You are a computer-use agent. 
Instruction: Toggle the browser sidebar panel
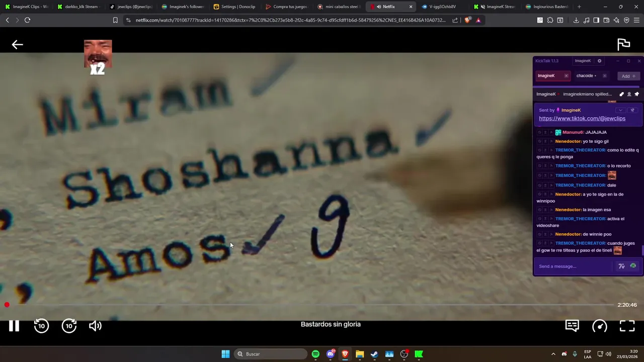click(x=596, y=20)
